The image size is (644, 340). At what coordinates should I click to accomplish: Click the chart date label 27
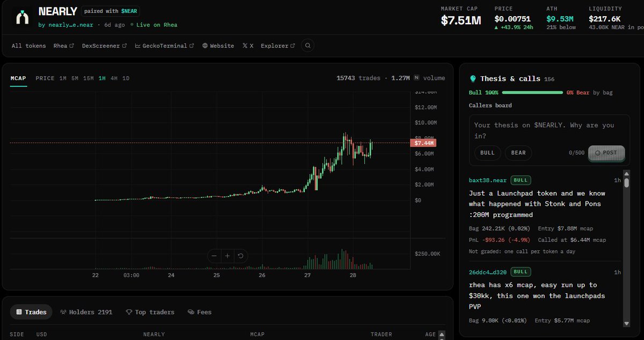point(308,275)
